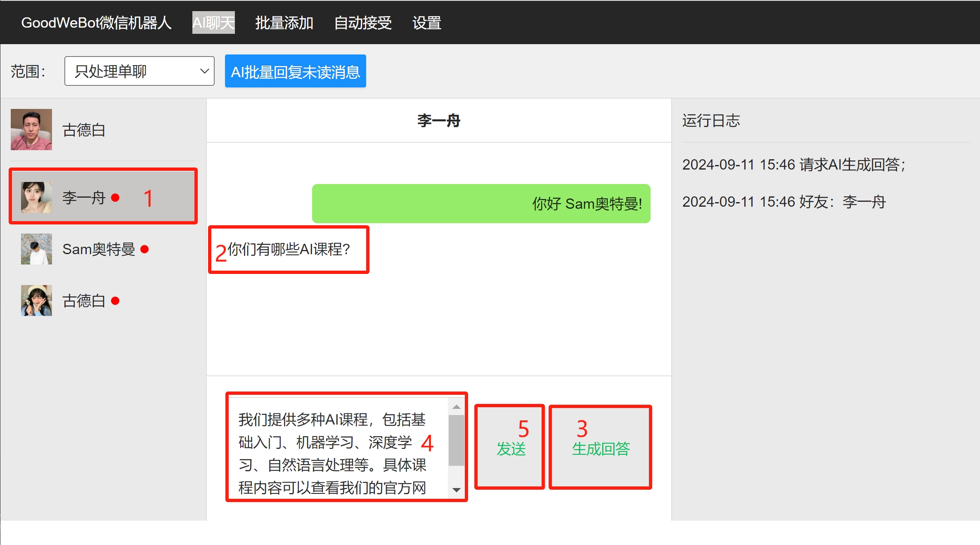Switch to AI聊天 tab

click(x=213, y=23)
